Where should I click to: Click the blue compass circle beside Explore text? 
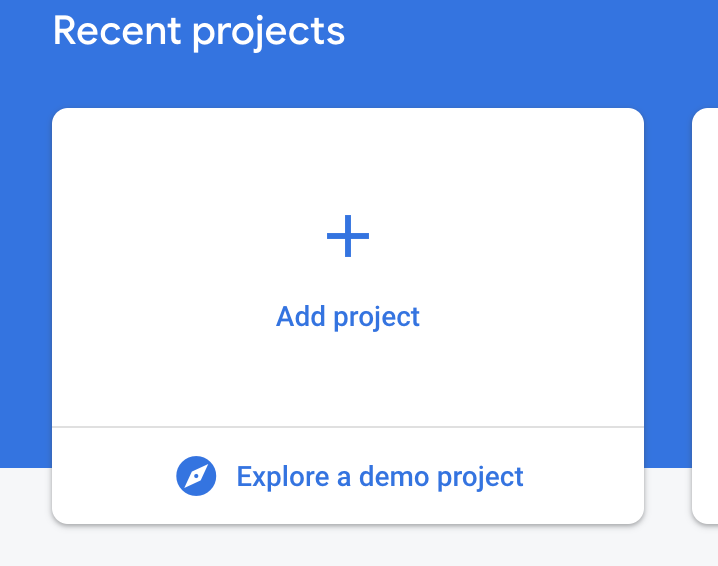pyautogui.click(x=196, y=476)
